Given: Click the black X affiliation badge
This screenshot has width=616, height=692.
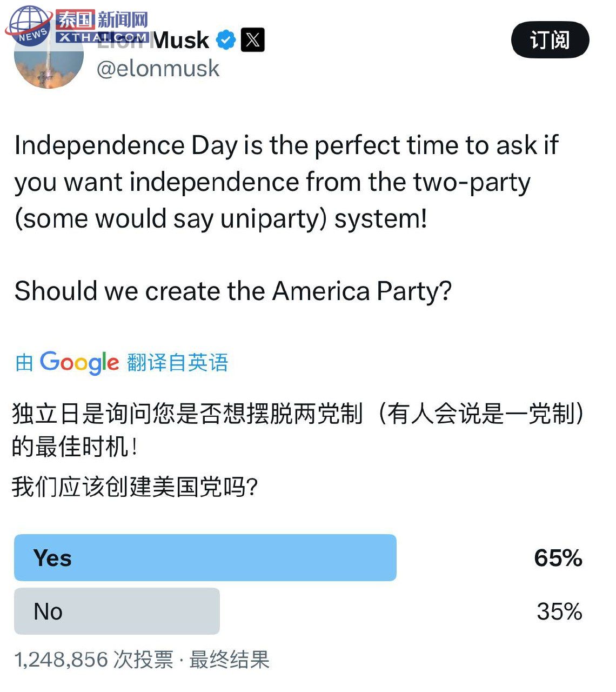Looking at the screenshot, I should click(252, 40).
